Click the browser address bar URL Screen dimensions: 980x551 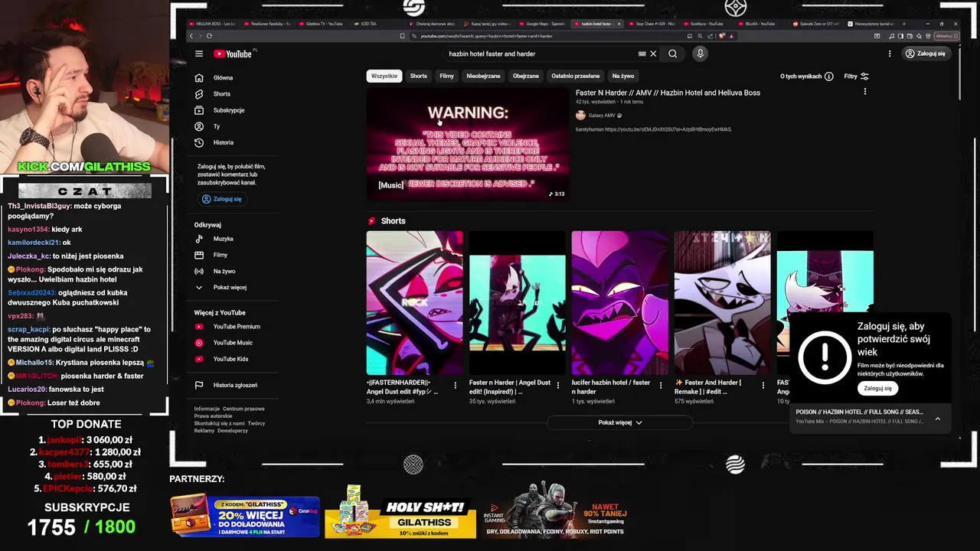[486, 36]
